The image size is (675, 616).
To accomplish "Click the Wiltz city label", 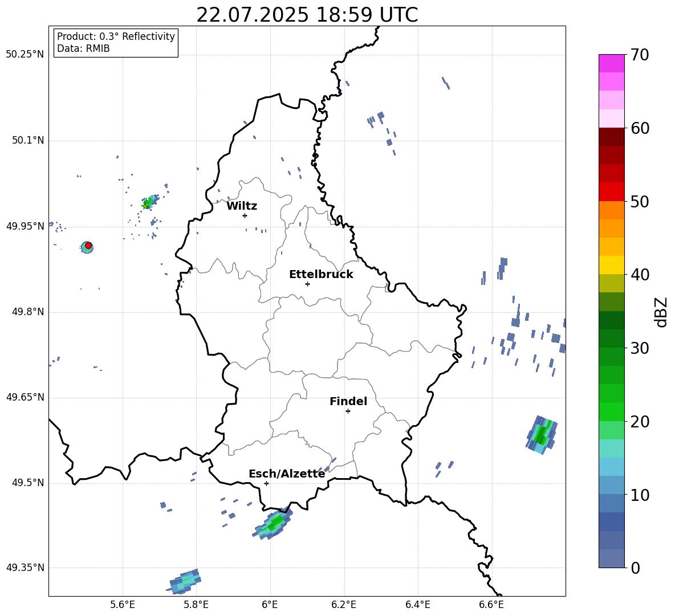I will 242,206.
